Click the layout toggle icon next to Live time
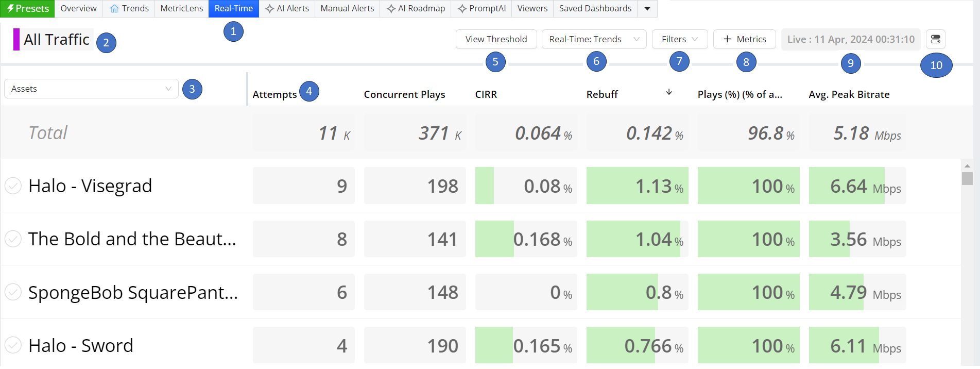The image size is (980, 369). click(x=935, y=39)
